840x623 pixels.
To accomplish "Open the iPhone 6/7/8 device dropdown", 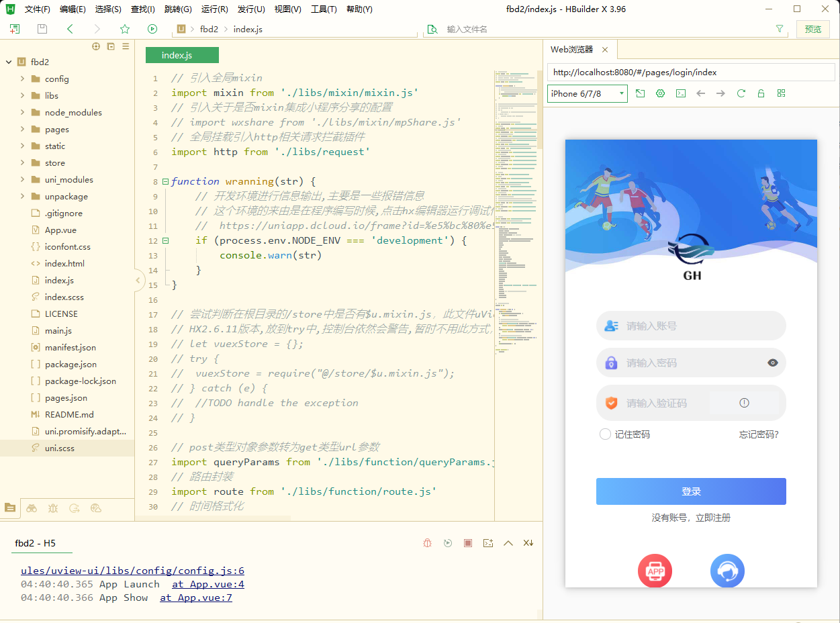I will coord(587,93).
